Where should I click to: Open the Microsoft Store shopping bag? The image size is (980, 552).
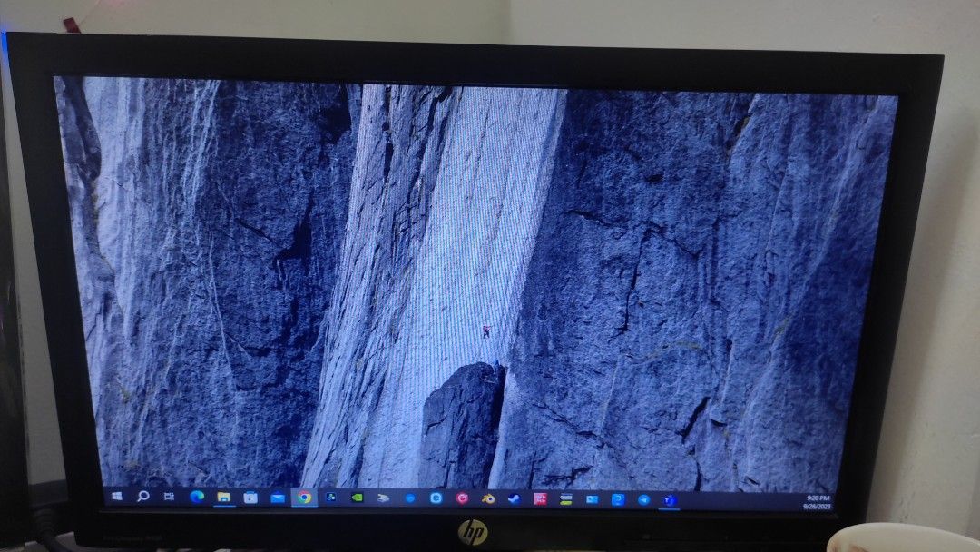tap(250, 498)
